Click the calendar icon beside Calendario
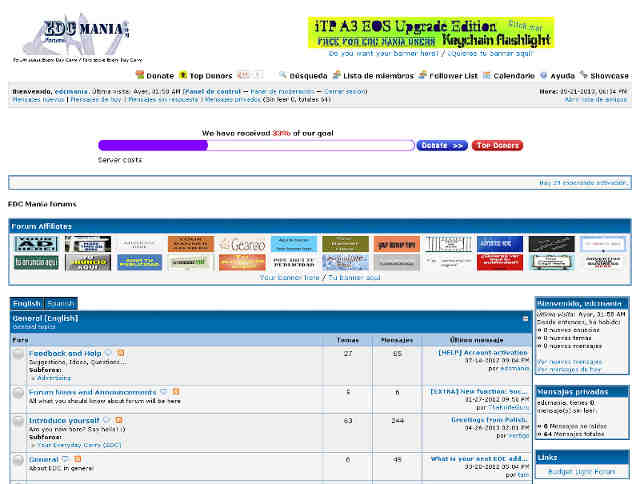640x484 pixels. (x=487, y=75)
